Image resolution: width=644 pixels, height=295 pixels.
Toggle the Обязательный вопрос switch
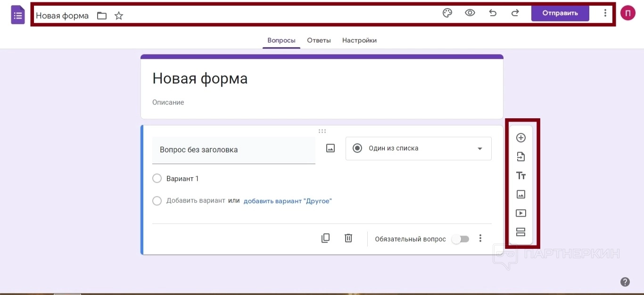coord(460,239)
